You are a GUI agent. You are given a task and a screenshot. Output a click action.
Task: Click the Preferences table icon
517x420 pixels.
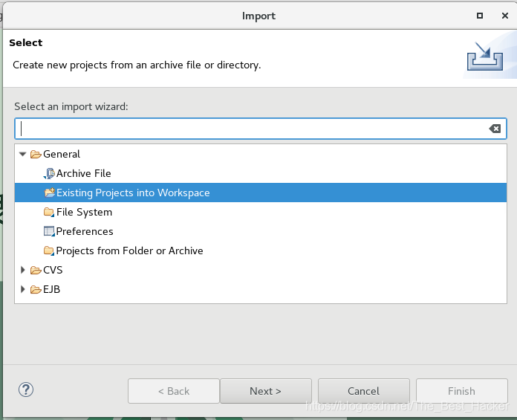pyautogui.click(x=49, y=231)
